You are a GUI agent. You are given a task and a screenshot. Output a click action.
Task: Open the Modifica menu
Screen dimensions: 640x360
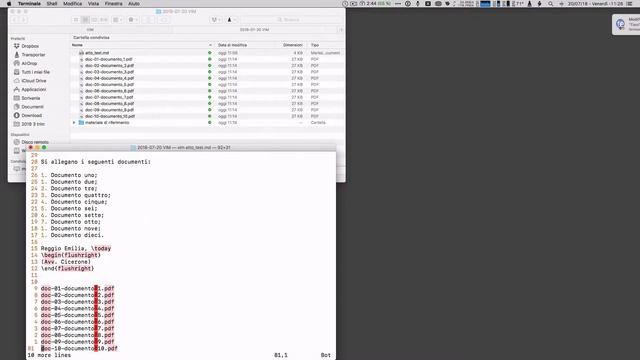(x=72, y=4)
